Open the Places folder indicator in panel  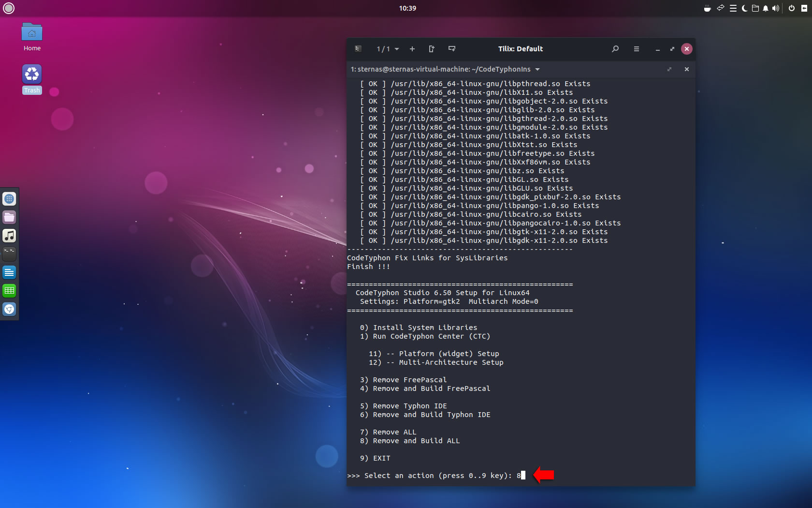coord(755,8)
